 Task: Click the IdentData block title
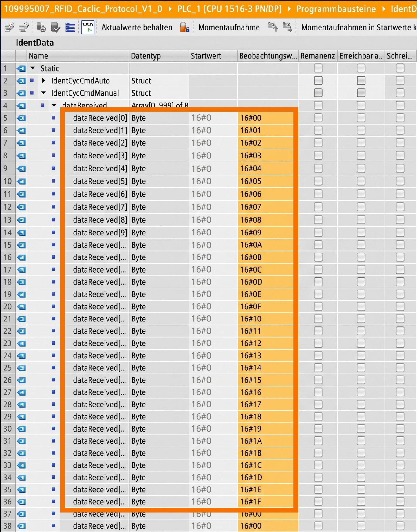[35, 43]
